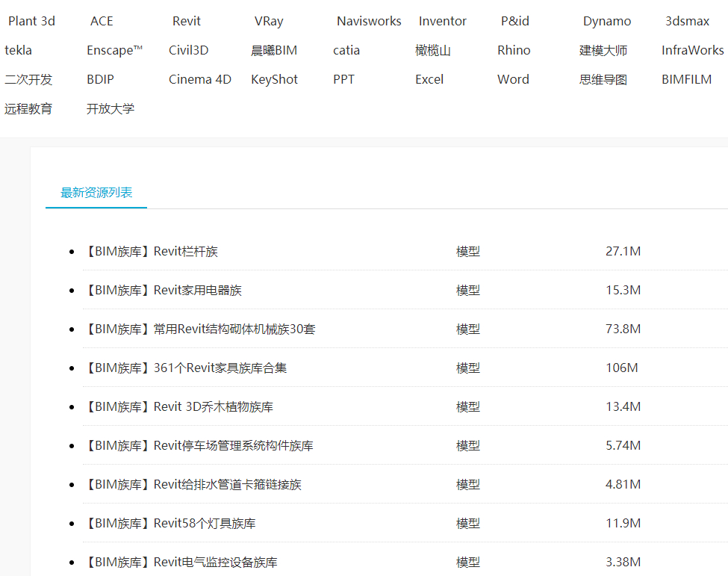
Task: Choose the KeyShot category link
Action: [x=274, y=79]
